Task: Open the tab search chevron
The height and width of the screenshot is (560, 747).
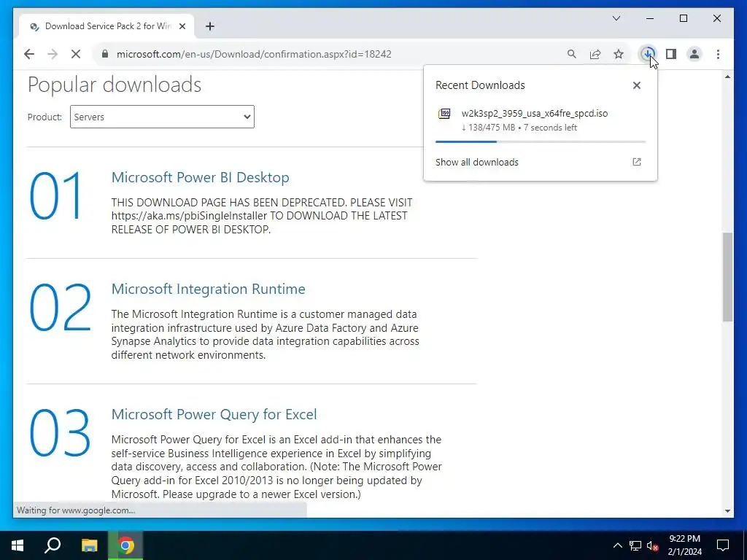Action: 616,18
